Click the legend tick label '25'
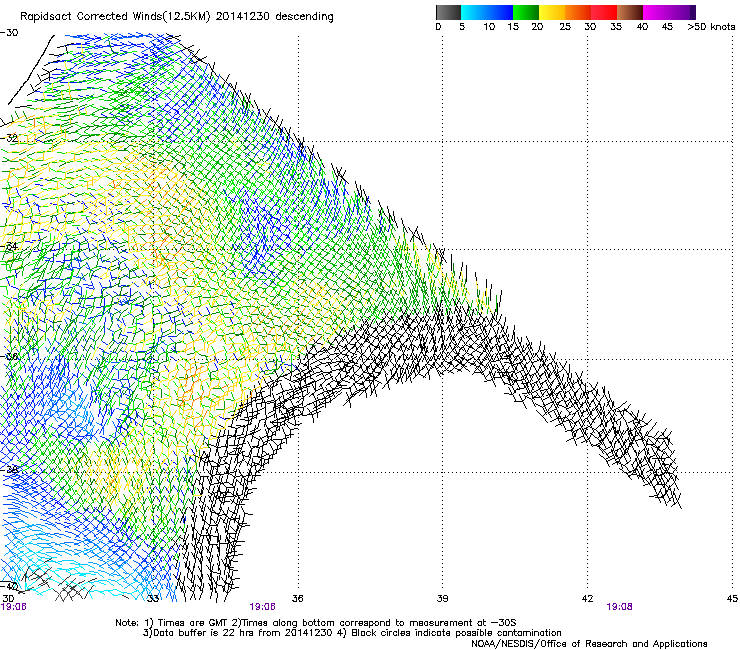Screen dimensions: 740x650 pyautogui.click(x=565, y=27)
